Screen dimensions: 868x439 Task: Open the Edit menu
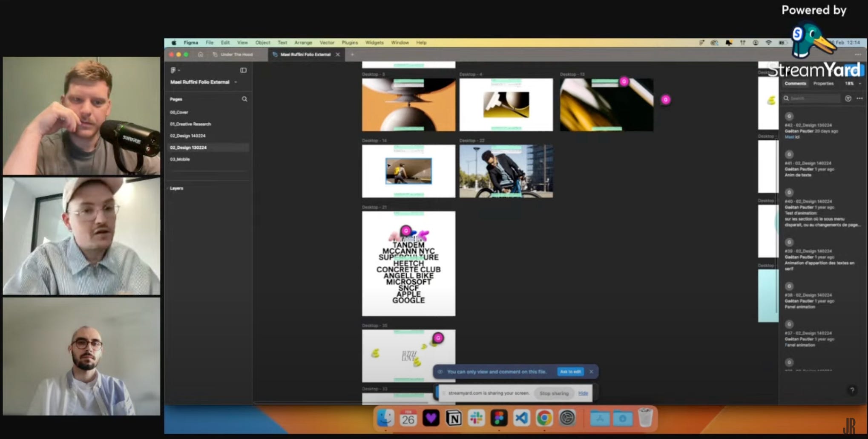tap(225, 43)
